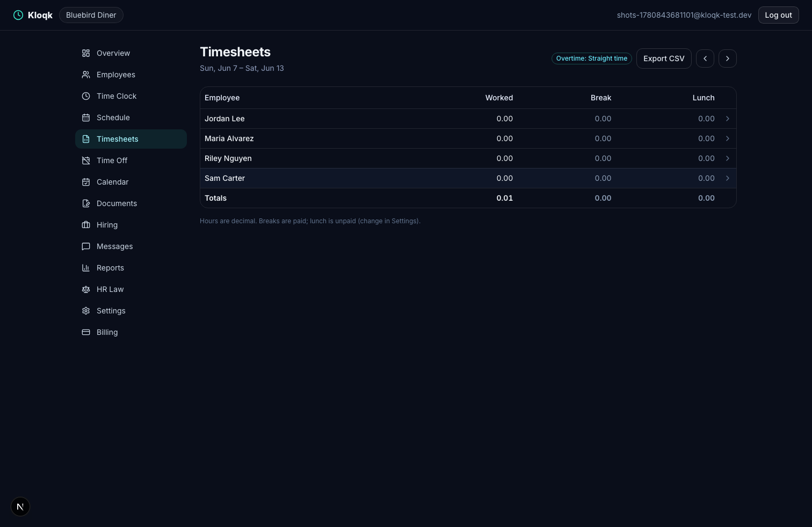Click the Billing credit card icon
The height and width of the screenshot is (527, 812).
86,332
